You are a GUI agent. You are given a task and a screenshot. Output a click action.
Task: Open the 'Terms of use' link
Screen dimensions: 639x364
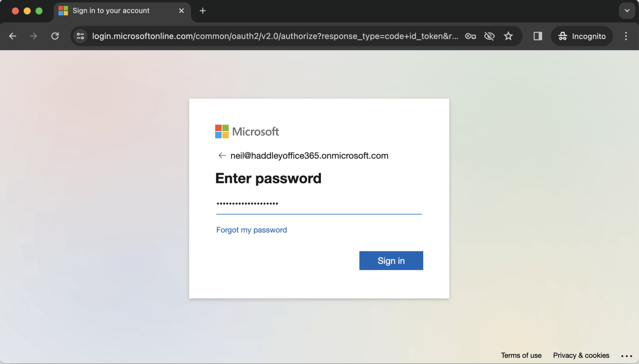[521, 355]
